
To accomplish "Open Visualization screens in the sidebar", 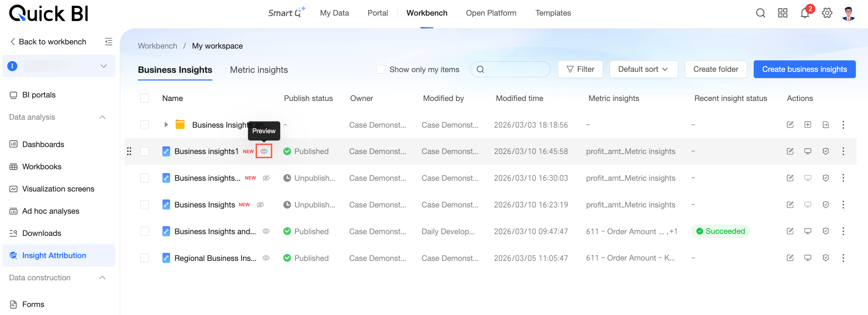I will pos(59,189).
